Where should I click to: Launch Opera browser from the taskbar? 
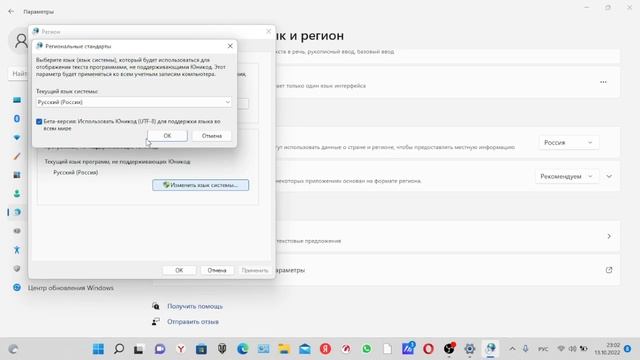428,349
